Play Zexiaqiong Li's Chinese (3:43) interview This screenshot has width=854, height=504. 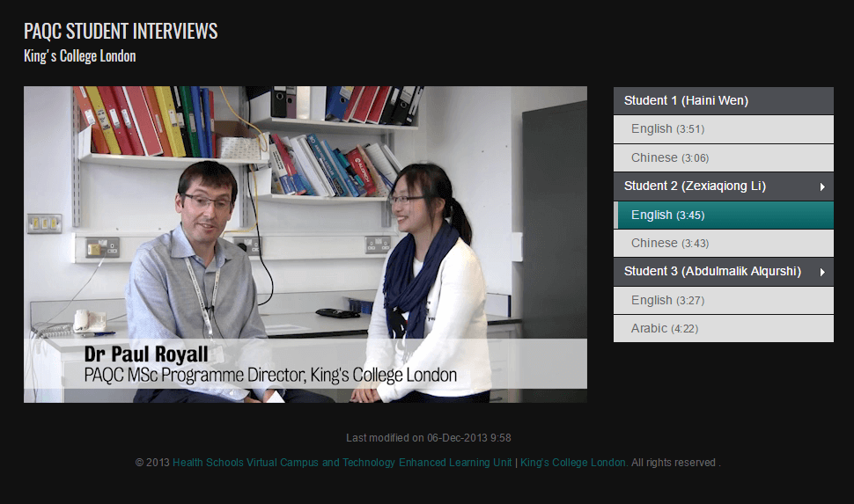coord(724,244)
